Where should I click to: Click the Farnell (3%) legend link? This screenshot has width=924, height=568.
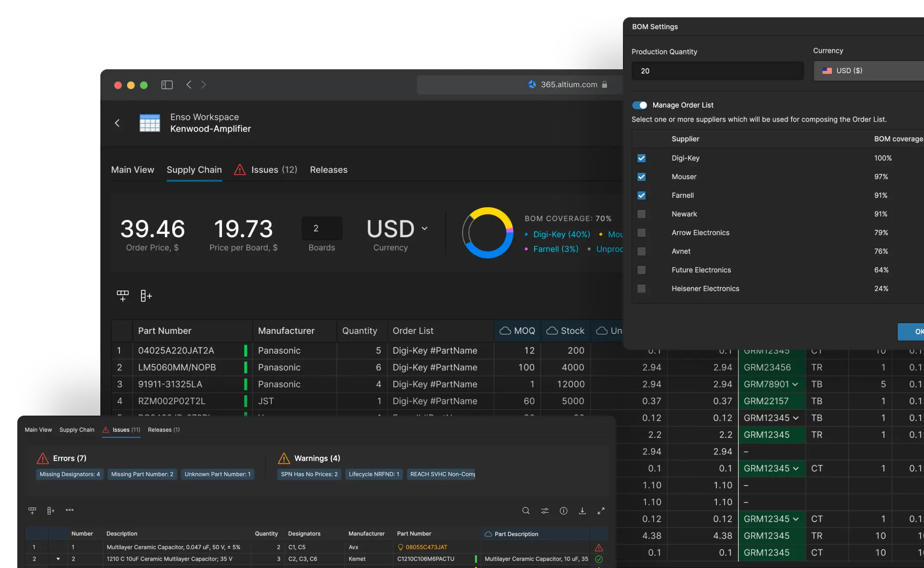[x=556, y=249]
